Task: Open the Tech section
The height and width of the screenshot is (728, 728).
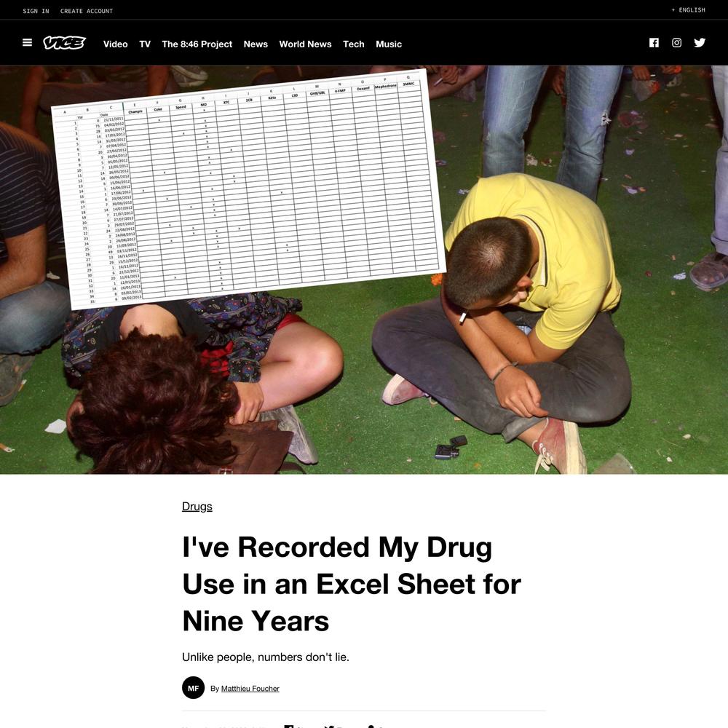Action: click(353, 44)
